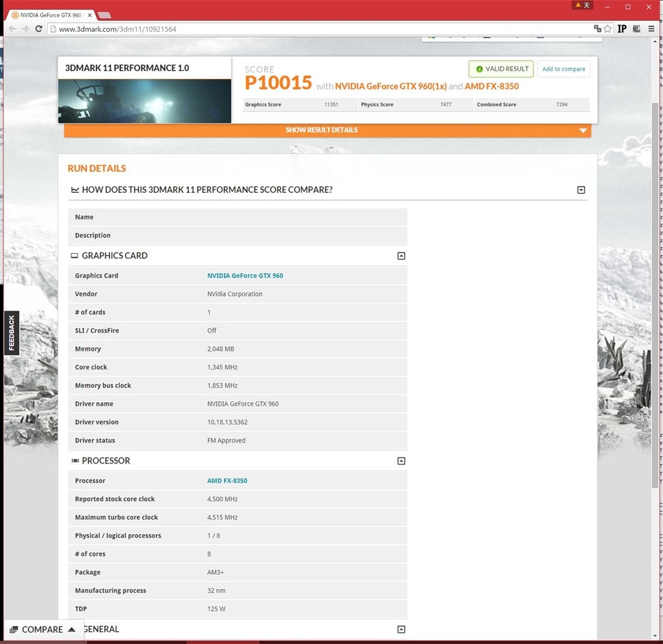663x644 pixels.
Task: Click the Vendor NVidia Corporation value
Action: 234,294
